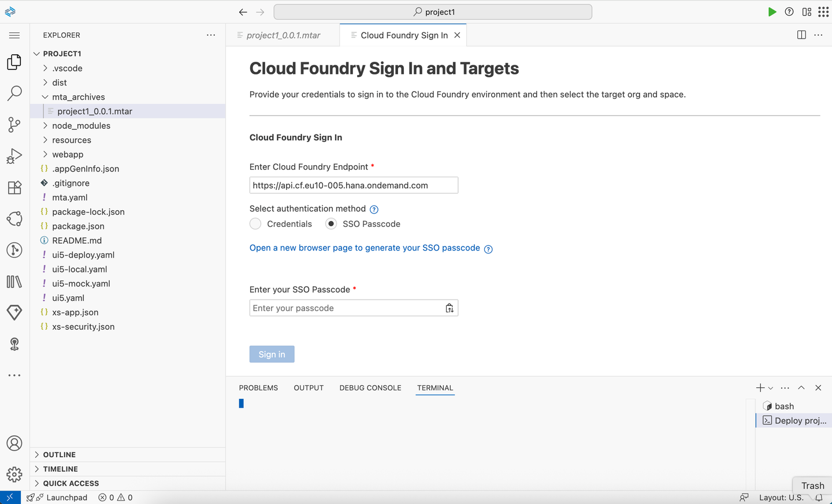Show additional activity bar views (ellipsis)
This screenshot has width=832, height=504.
pos(14,375)
